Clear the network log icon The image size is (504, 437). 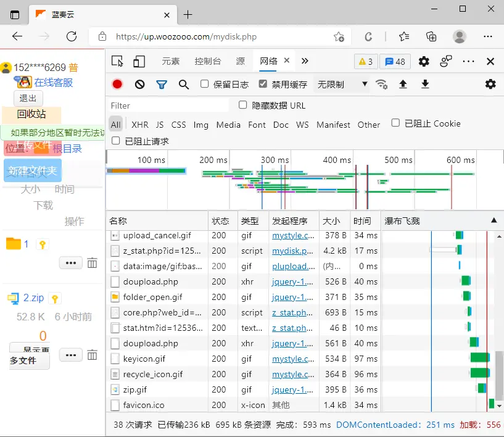pyautogui.click(x=139, y=84)
